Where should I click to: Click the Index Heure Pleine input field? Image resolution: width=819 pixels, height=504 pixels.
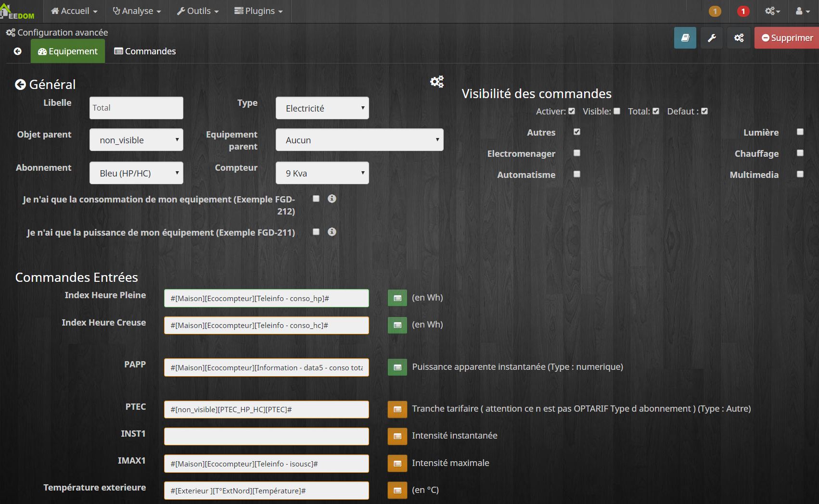coord(267,298)
